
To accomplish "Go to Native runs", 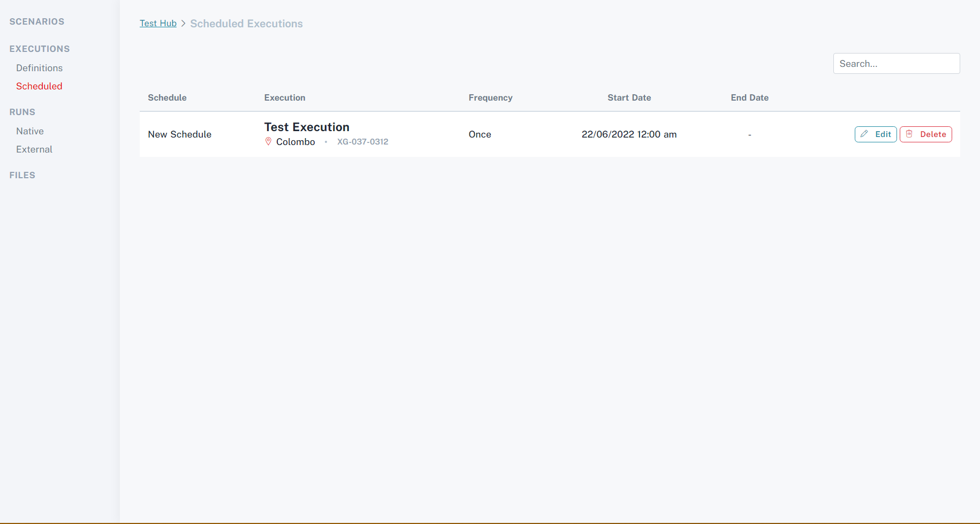I will pos(30,131).
